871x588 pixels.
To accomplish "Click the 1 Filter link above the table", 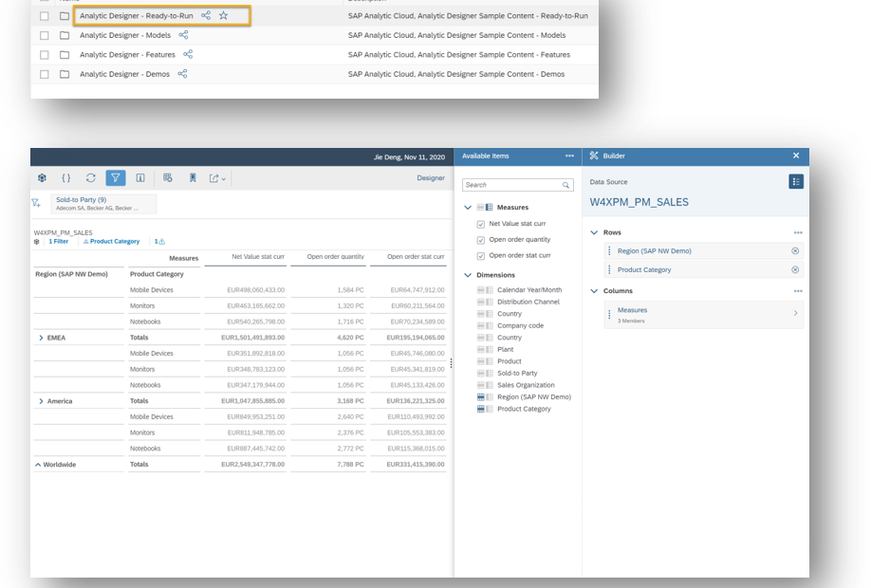I will (x=58, y=242).
